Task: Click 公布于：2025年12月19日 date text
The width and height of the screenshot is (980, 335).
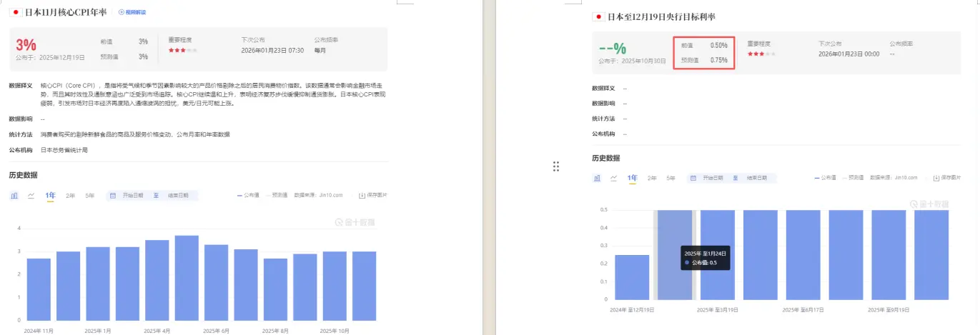Action: point(50,57)
